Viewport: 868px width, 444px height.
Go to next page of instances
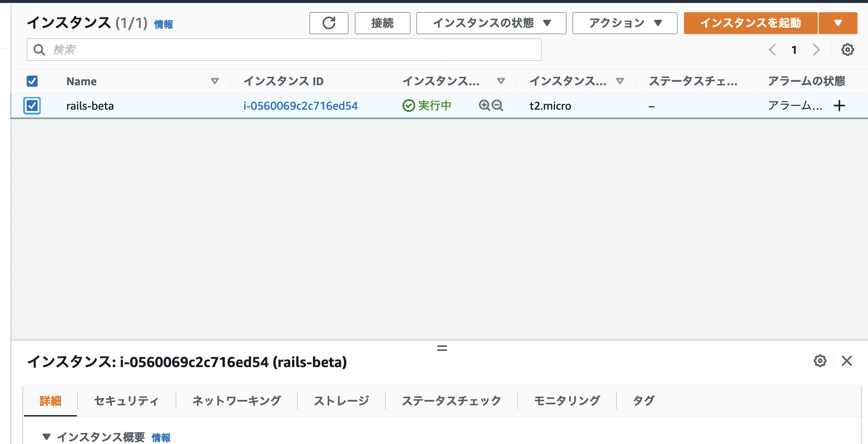(816, 50)
